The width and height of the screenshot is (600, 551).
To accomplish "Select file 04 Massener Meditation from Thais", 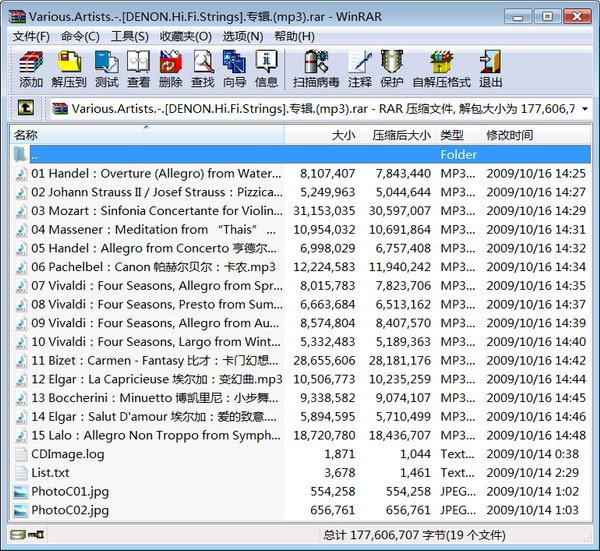I will (x=301, y=230).
